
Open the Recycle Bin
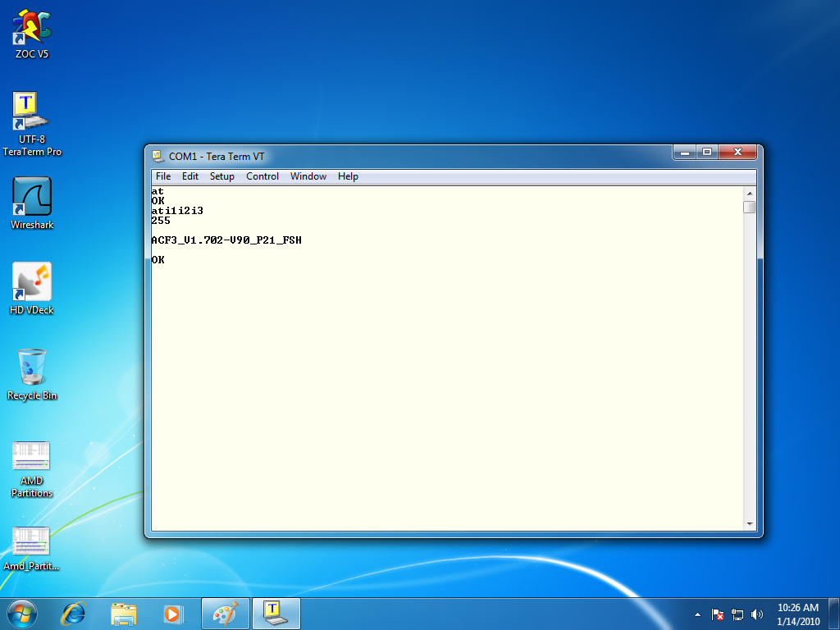click(32, 368)
